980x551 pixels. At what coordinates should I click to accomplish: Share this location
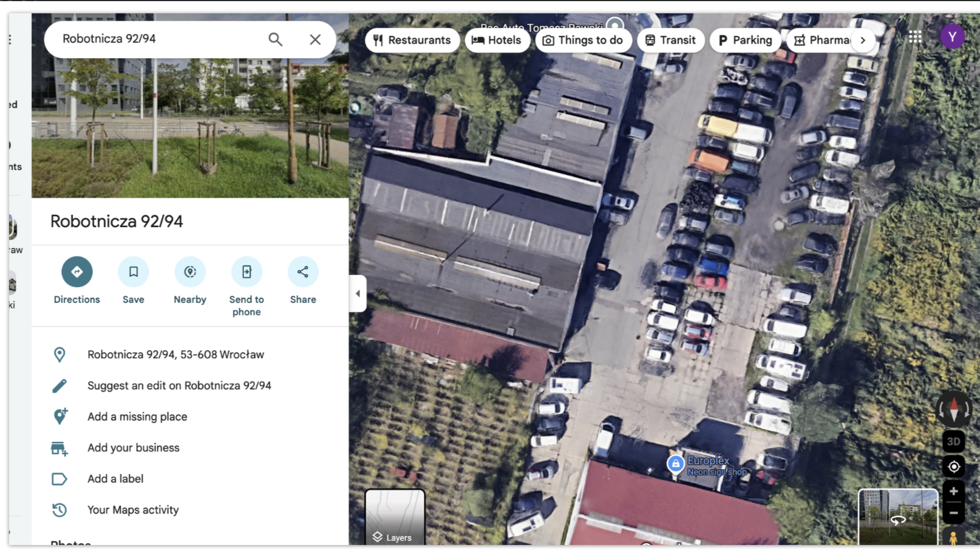pyautogui.click(x=303, y=272)
